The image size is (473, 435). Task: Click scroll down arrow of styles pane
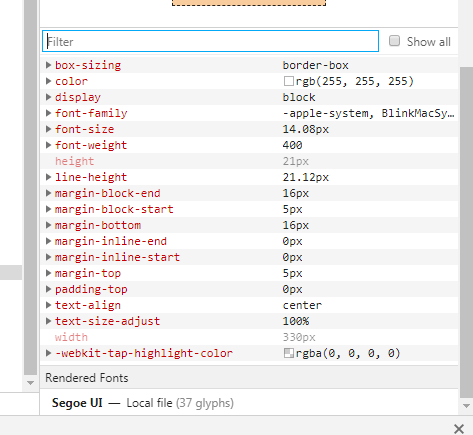[x=466, y=406]
